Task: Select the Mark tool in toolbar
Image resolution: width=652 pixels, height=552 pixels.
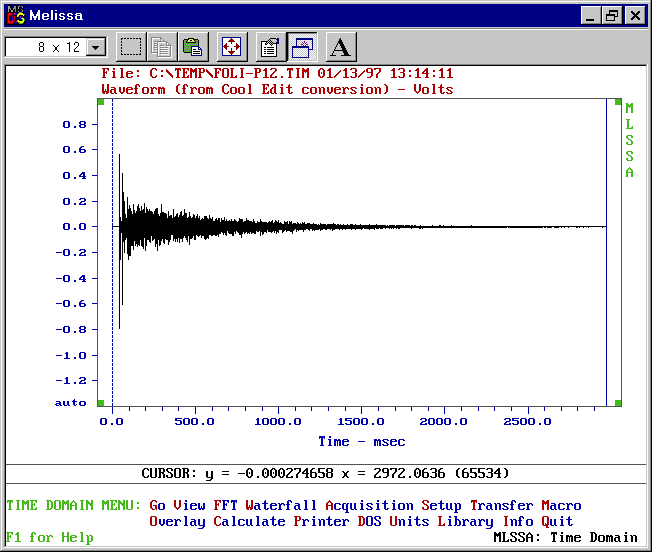Action: [131, 47]
